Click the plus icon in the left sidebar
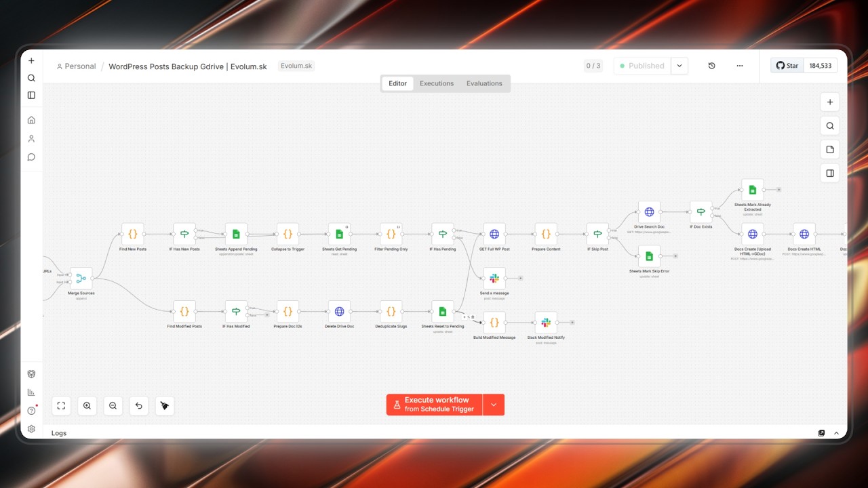 pos(31,60)
